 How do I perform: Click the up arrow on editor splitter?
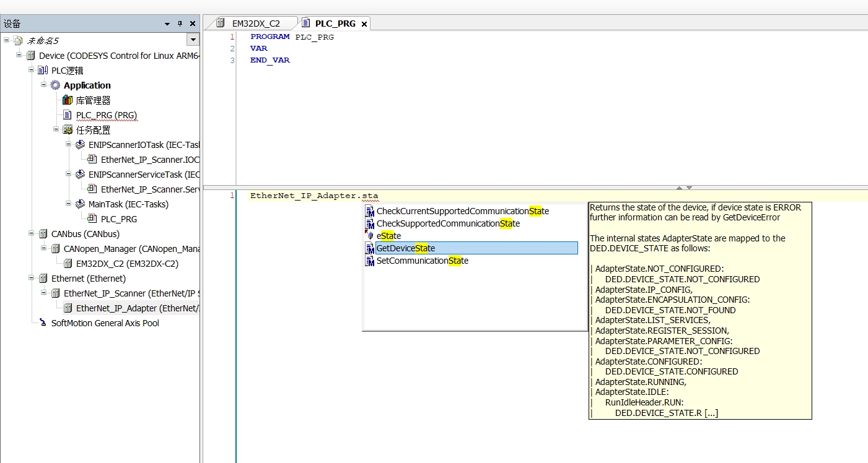coord(679,188)
